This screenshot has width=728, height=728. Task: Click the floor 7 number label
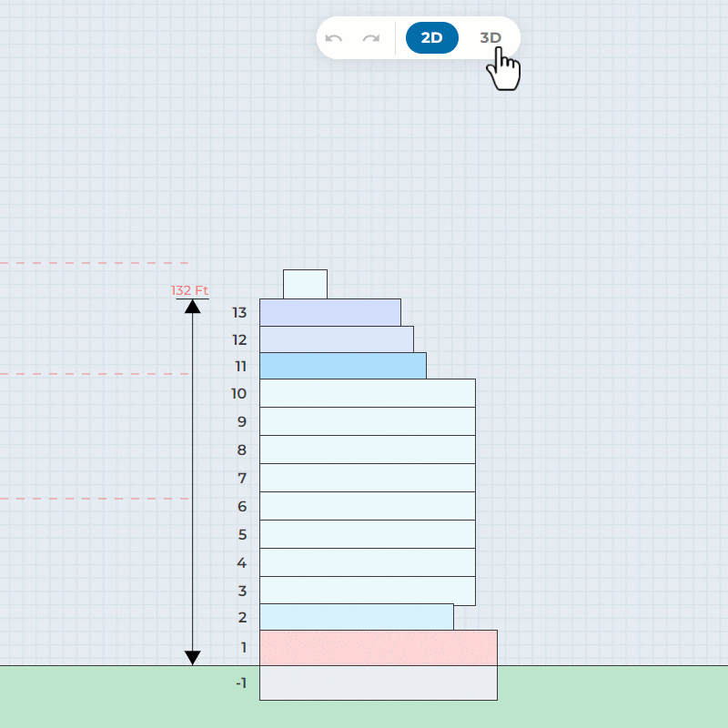click(x=241, y=478)
